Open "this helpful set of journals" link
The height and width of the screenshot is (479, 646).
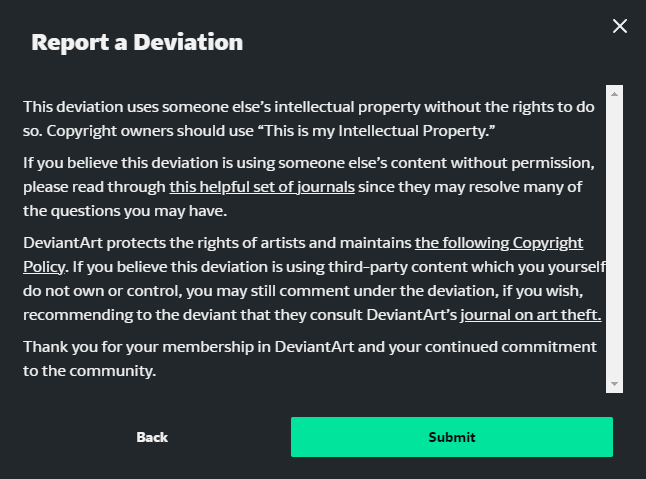pyautogui.click(x=262, y=186)
